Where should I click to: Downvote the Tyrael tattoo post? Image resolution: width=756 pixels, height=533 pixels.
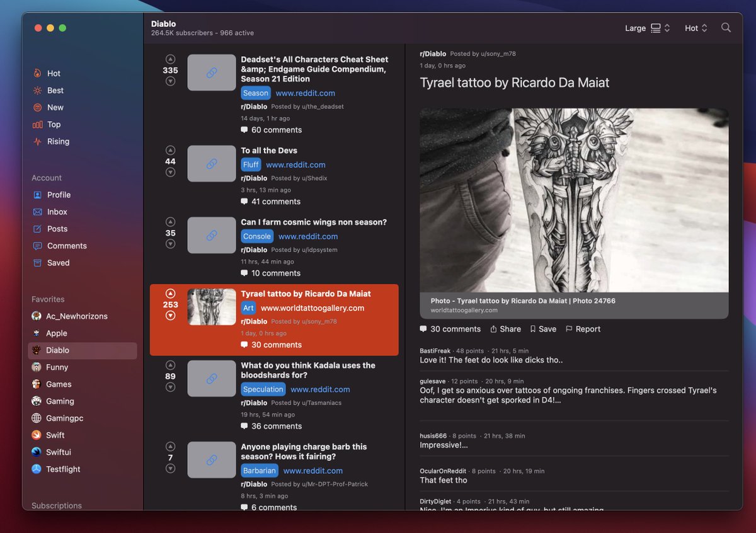coord(170,315)
